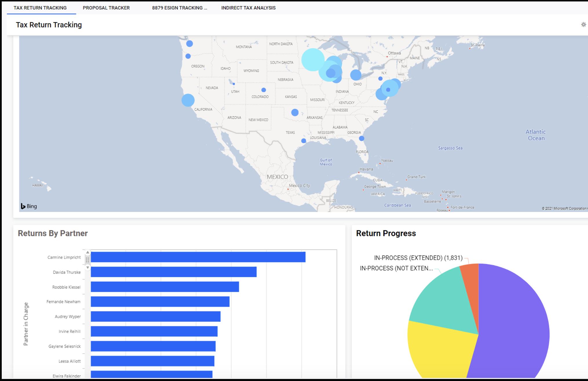Switch to the Proposal Tracker tab
This screenshot has height=381, width=588.
(x=106, y=8)
